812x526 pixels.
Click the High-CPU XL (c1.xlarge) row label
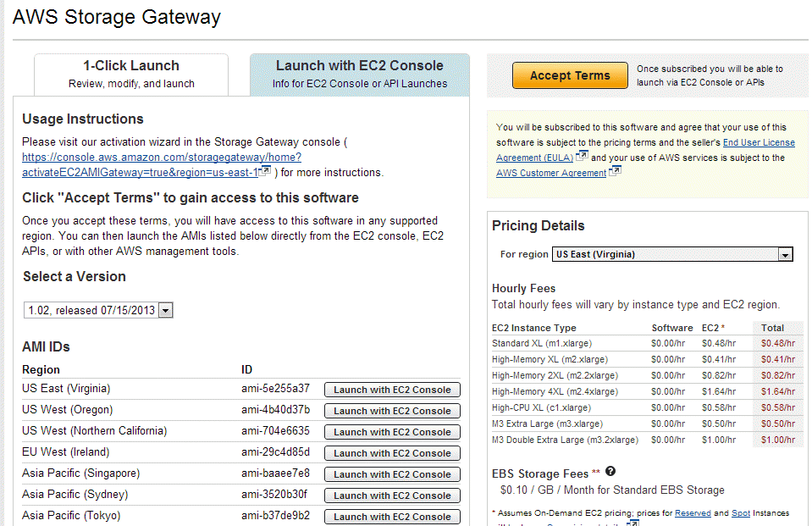pyautogui.click(x=541, y=408)
